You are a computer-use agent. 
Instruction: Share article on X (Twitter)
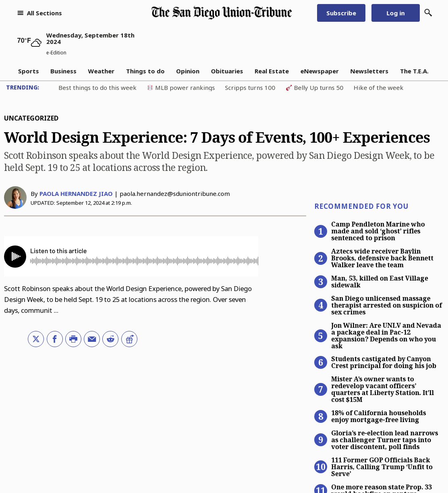point(36,339)
